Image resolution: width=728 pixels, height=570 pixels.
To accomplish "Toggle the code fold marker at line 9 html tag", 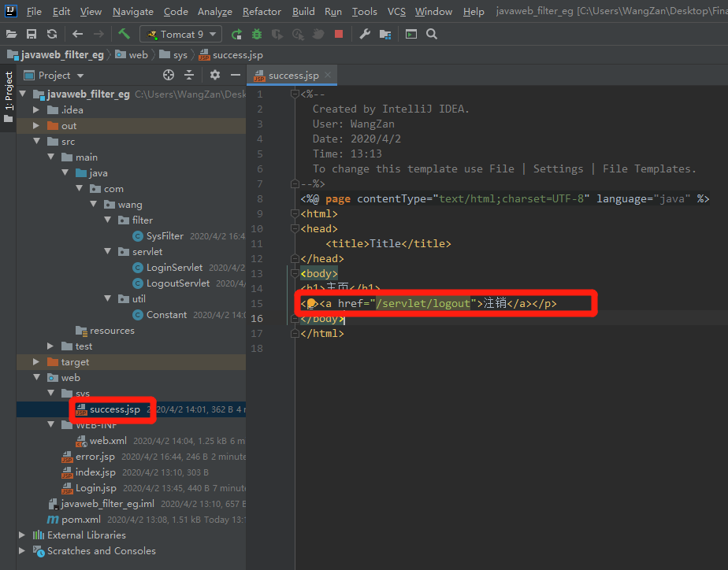I will pos(295,213).
